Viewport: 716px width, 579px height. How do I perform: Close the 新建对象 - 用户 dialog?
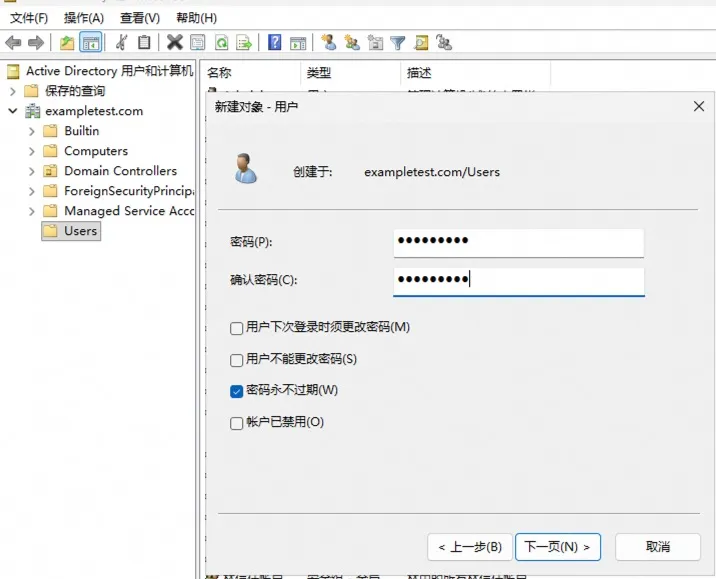coord(699,106)
